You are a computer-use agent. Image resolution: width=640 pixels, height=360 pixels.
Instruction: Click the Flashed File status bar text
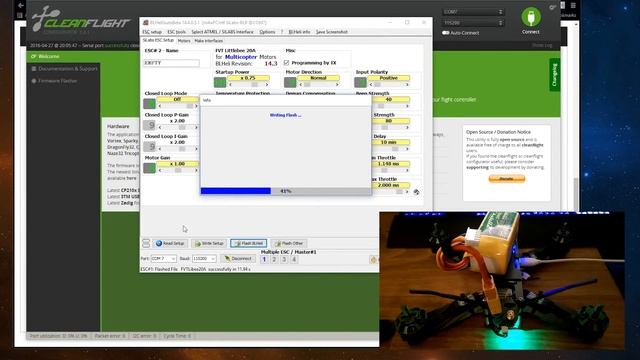coord(196,269)
